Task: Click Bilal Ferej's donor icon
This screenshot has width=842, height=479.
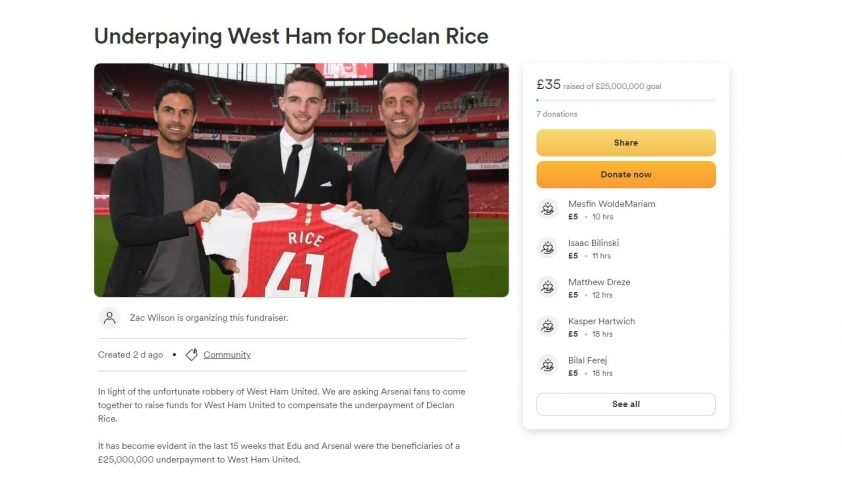Action: coord(547,366)
